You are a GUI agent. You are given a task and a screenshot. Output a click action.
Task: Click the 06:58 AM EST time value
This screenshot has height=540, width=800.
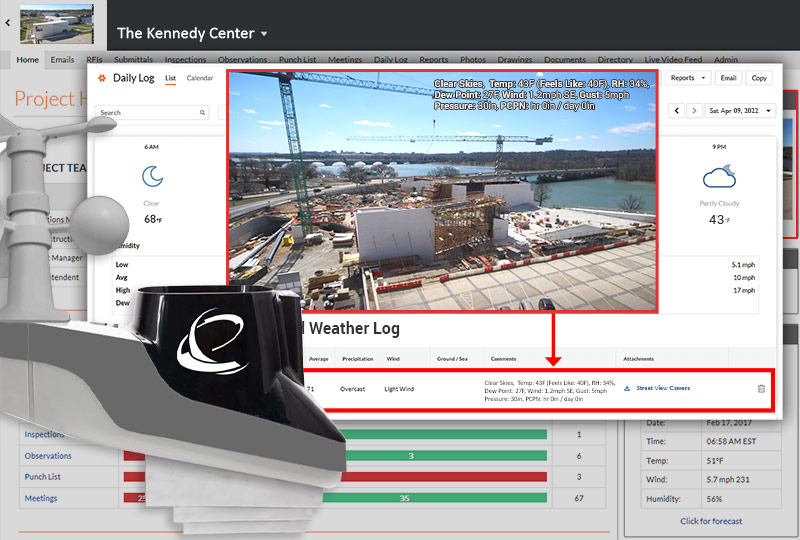tap(731, 441)
